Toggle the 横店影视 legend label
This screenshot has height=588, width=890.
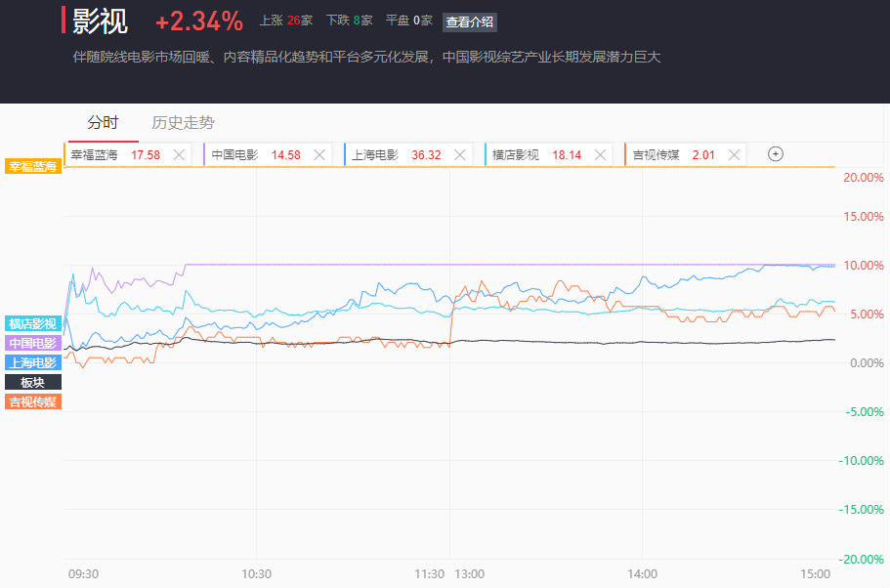coord(33,323)
